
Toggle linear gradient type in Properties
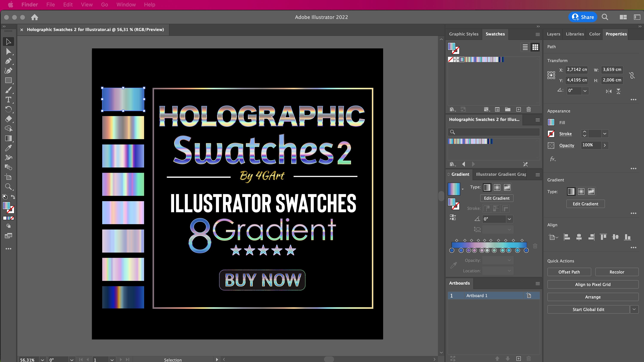[x=571, y=191]
